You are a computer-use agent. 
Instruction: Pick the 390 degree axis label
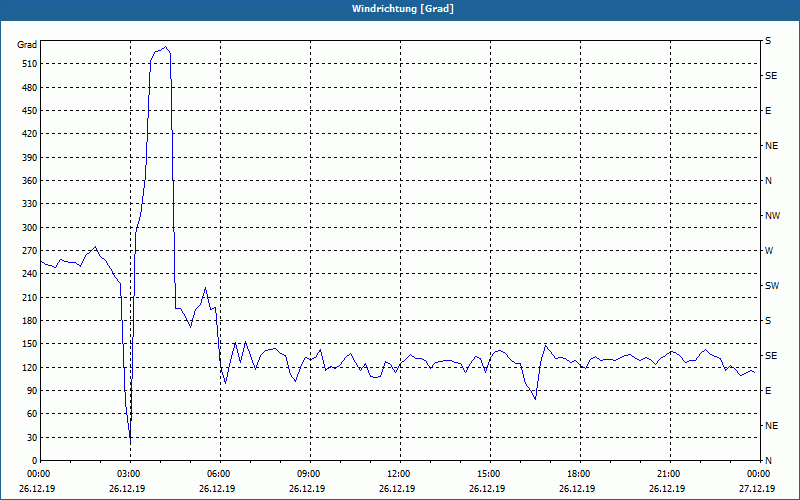point(30,158)
